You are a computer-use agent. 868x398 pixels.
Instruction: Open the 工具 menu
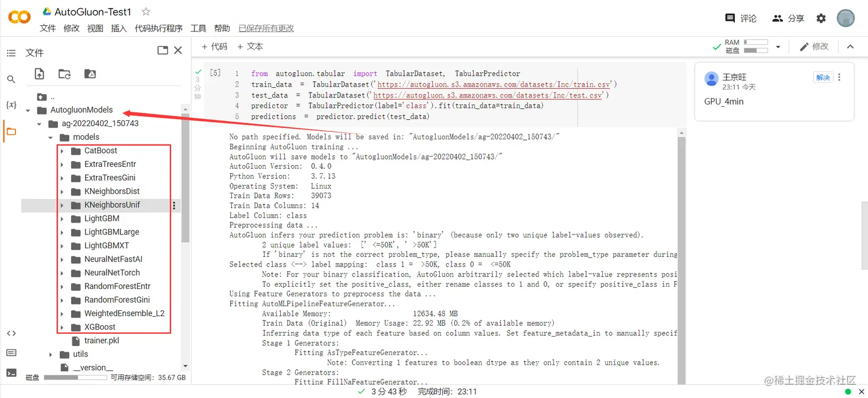tap(198, 28)
